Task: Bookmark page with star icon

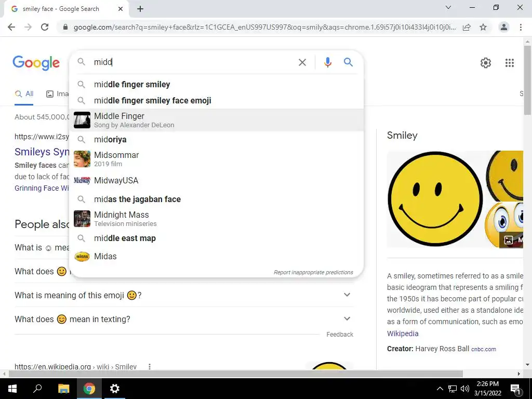Action: 483,27
